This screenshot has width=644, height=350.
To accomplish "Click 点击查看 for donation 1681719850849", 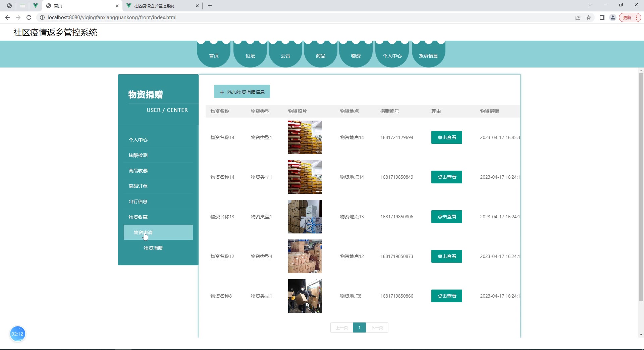I will [x=447, y=177].
